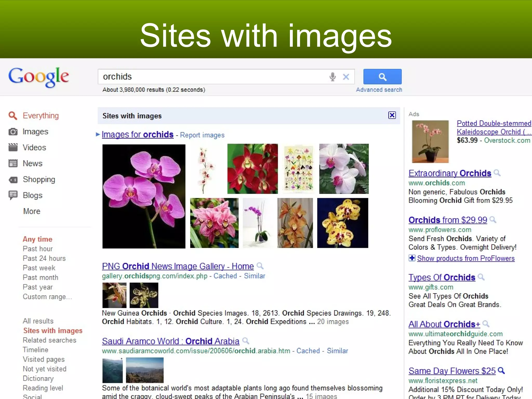Click the Images camera icon
Viewport: 532px width, 399px height.
pyautogui.click(x=13, y=132)
